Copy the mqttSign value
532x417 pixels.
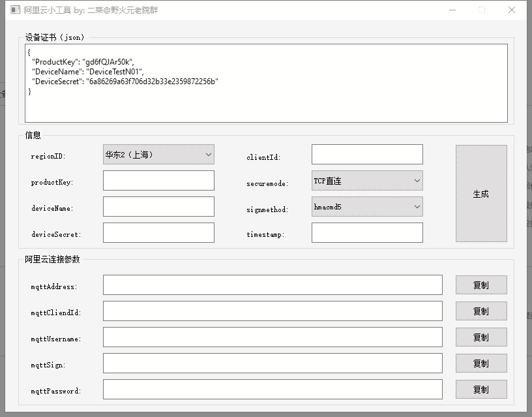coord(480,363)
